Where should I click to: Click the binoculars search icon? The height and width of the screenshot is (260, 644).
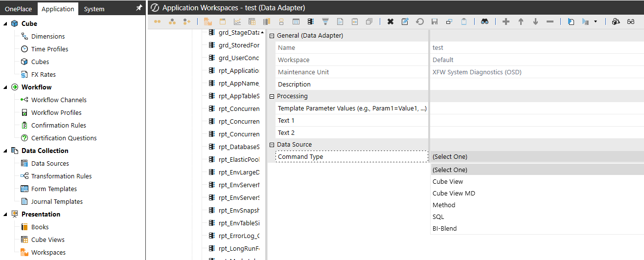coord(484,22)
